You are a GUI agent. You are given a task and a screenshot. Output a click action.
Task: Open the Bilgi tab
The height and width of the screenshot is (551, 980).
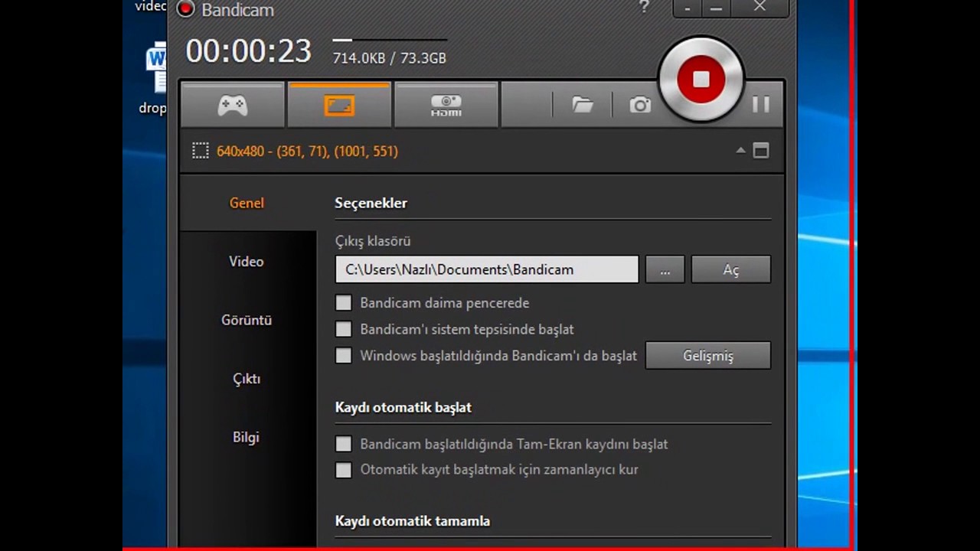pyautogui.click(x=247, y=437)
